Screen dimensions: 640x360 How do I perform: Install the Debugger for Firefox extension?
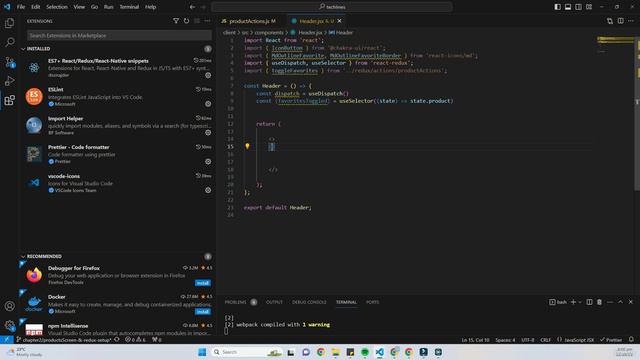tap(203, 283)
